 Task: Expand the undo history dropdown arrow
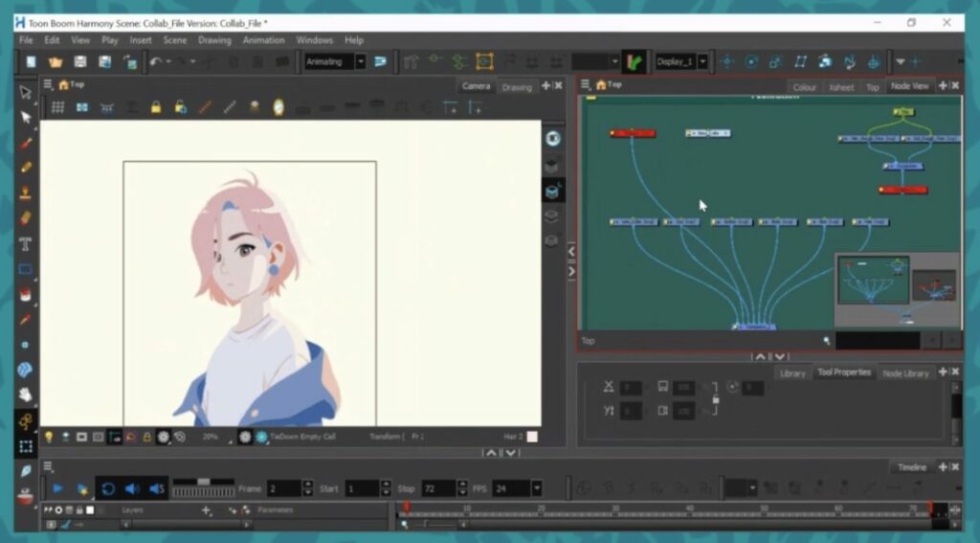click(168, 62)
